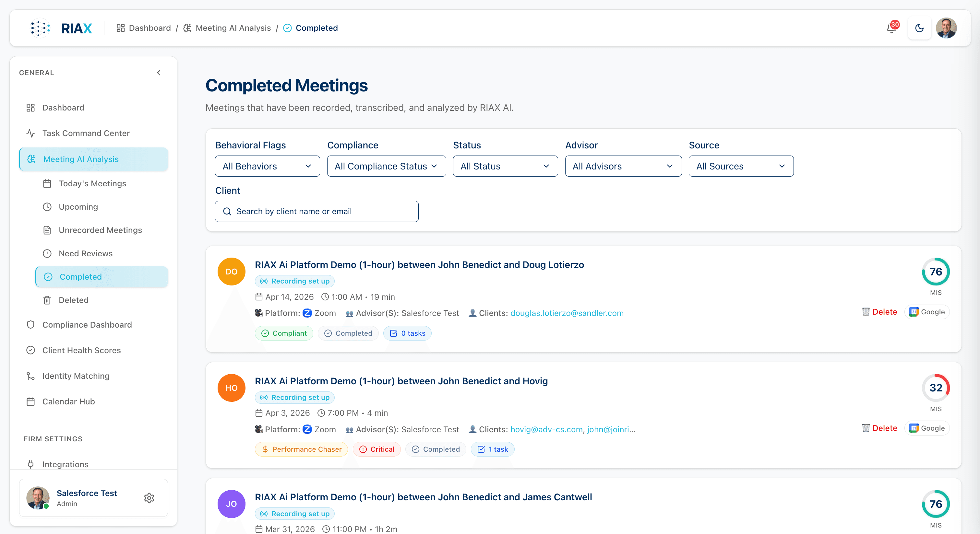This screenshot has height=534, width=980.
Task: Open Calendar Hub
Action: pos(94,401)
